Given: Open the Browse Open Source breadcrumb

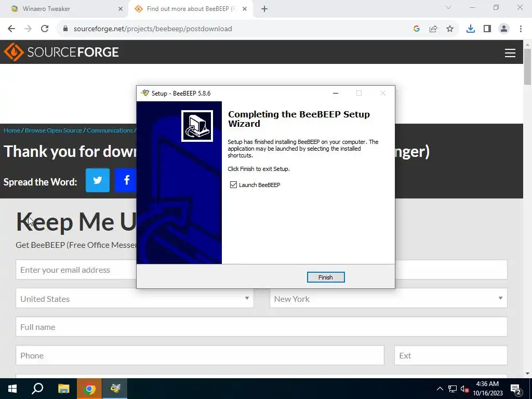Looking at the screenshot, I should pos(54,130).
